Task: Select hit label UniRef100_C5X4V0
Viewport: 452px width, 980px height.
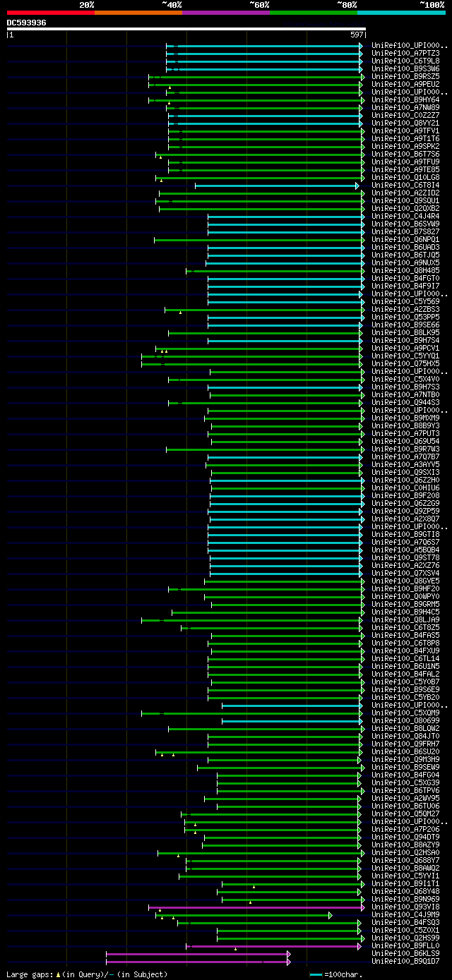Action: [406, 379]
